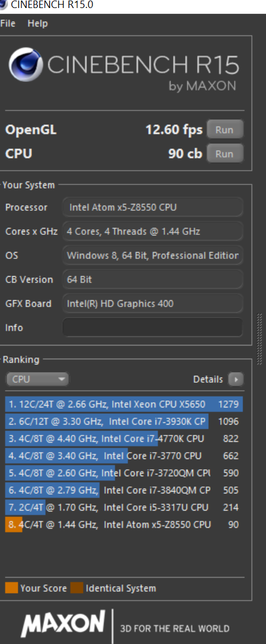Select the Intel Atom x5-Z8550 ranking entry
The image size is (266, 644).
point(124,524)
